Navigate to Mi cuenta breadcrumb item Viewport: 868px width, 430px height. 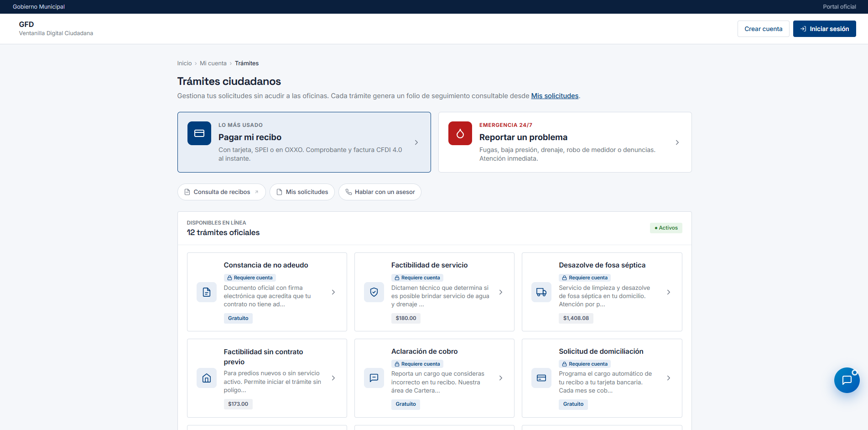pos(213,63)
